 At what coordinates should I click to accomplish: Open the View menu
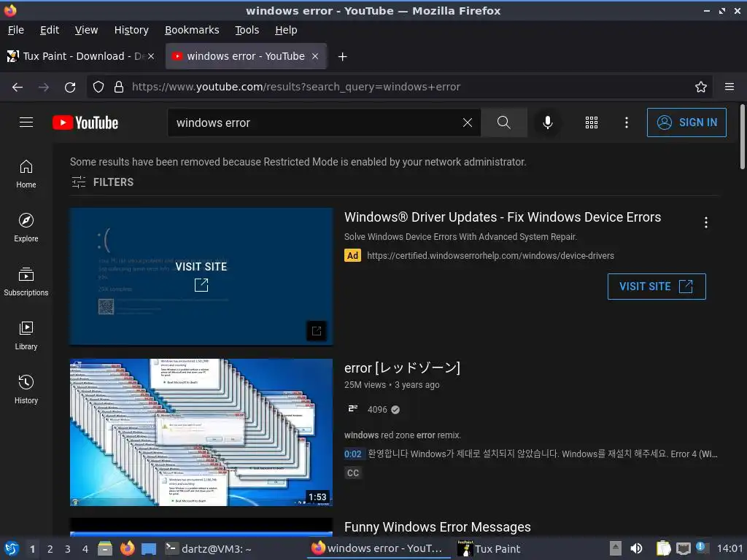coord(86,30)
